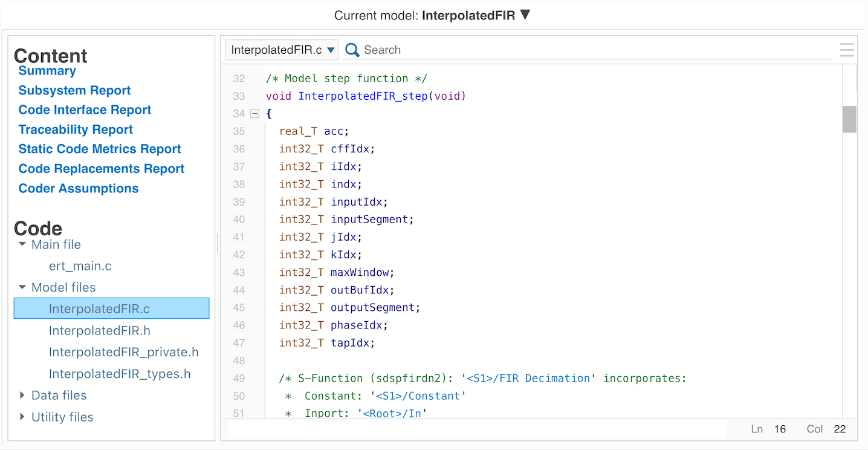This screenshot has width=868, height=450.
Task: Collapse code fold at line 34
Action: click(254, 114)
